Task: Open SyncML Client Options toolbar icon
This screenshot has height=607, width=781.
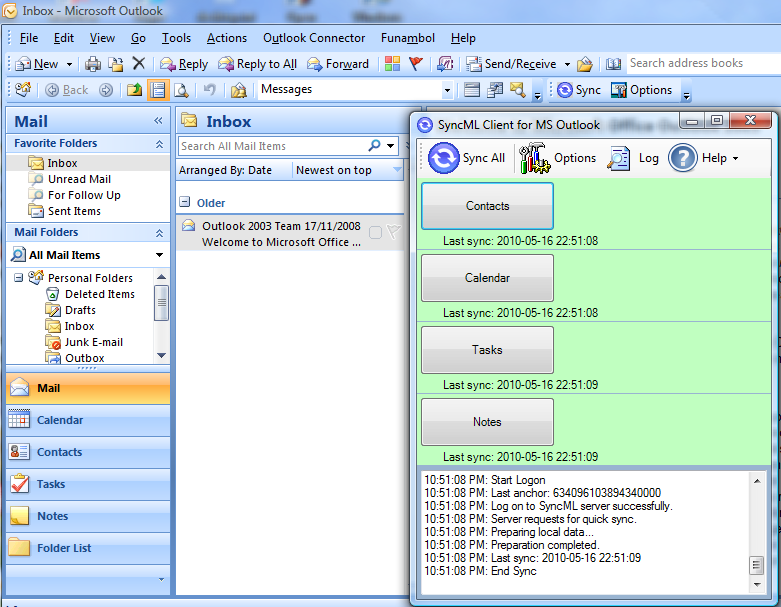Action: click(535, 158)
